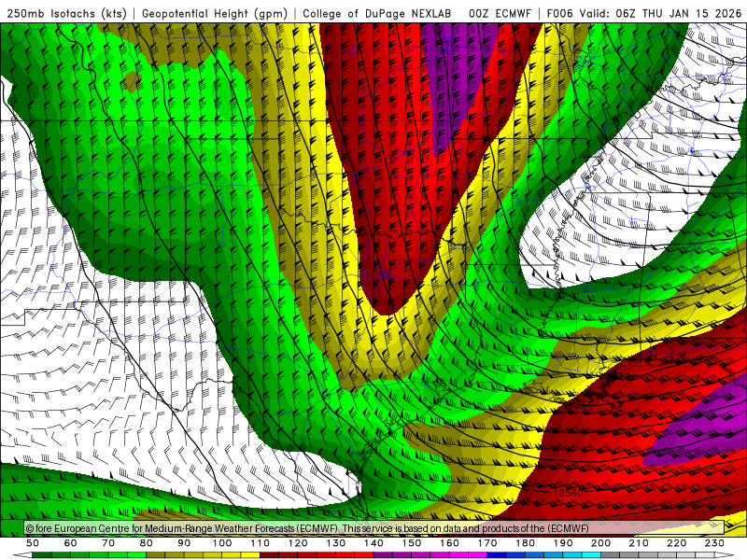Click the '50' legend value
This screenshot has height=560, width=747.
pos(33,543)
